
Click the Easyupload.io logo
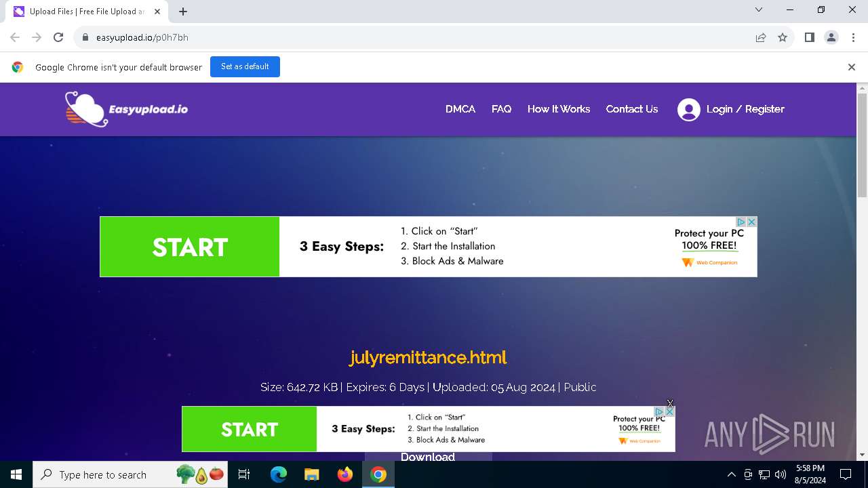(x=127, y=109)
